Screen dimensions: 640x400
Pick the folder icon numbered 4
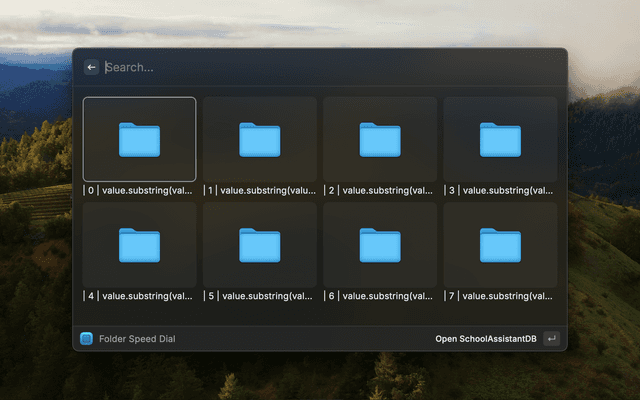(x=139, y=245)
